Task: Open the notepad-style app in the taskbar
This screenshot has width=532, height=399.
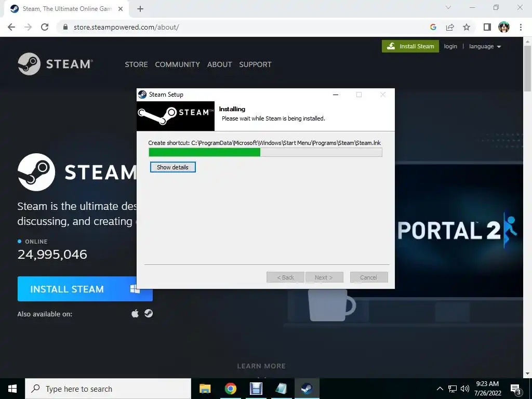Action: point(281,389)
